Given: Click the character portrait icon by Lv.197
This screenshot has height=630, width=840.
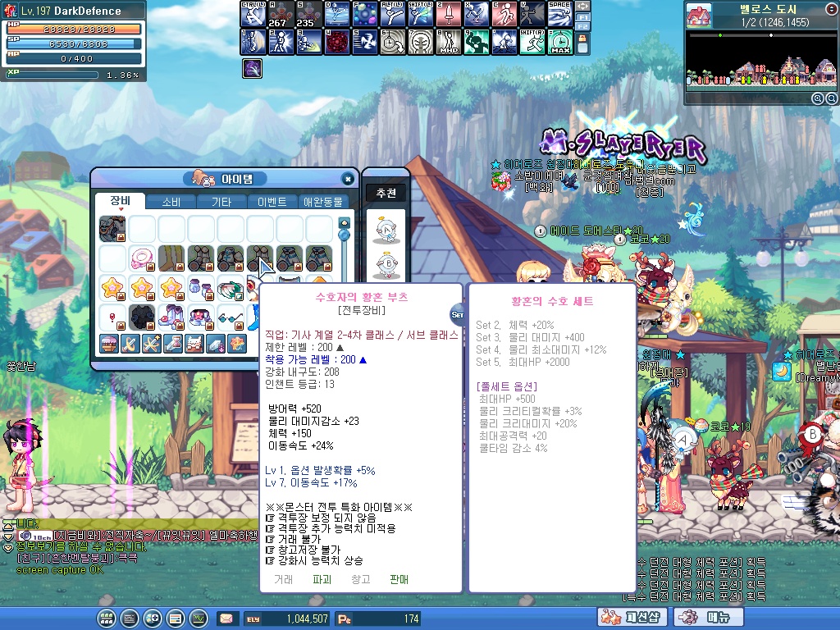Looking at the screenshot, I should click(x=11, y=10).
